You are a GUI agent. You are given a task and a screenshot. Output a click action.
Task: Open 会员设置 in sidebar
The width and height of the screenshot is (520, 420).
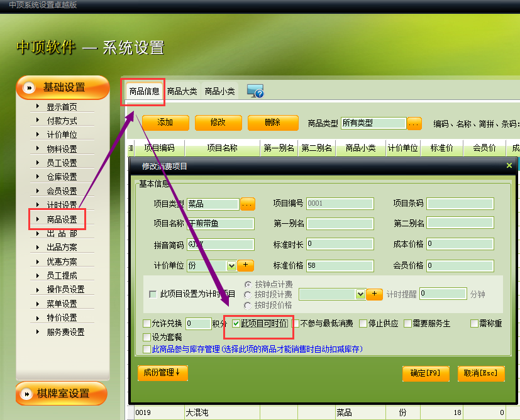[x=62, y=191]
